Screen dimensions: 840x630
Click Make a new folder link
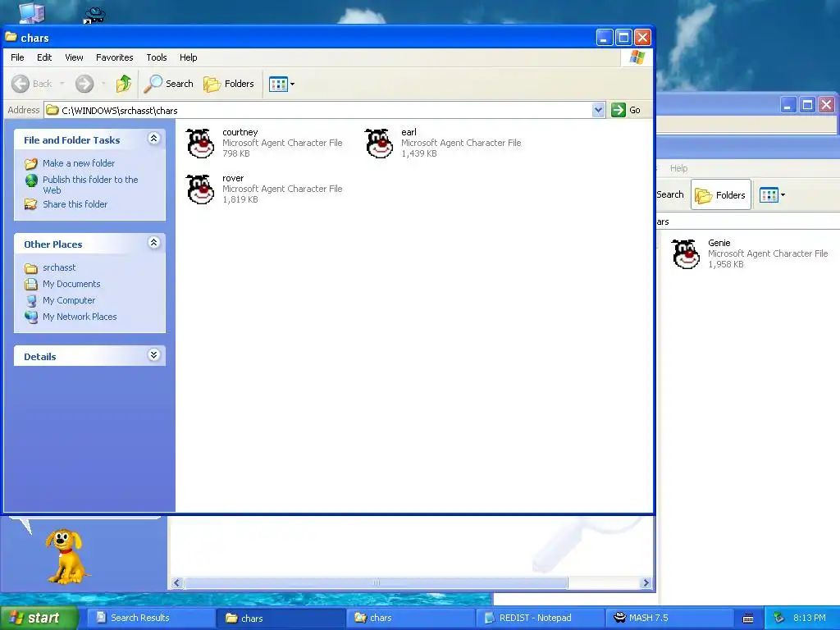(79, 163)
